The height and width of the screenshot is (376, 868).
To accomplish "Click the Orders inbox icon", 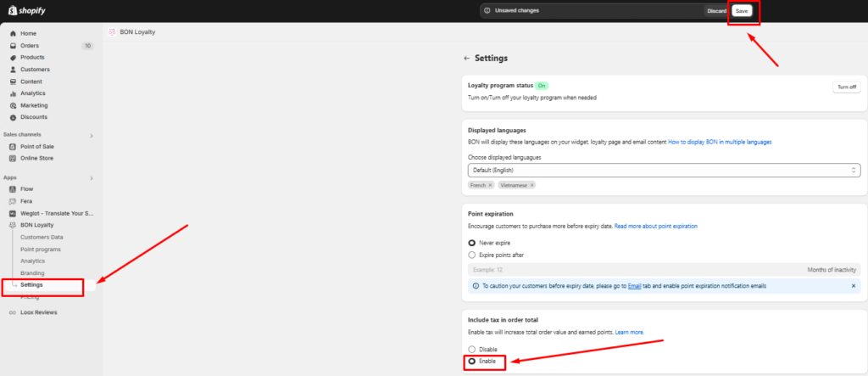I will tap(13, 46).
